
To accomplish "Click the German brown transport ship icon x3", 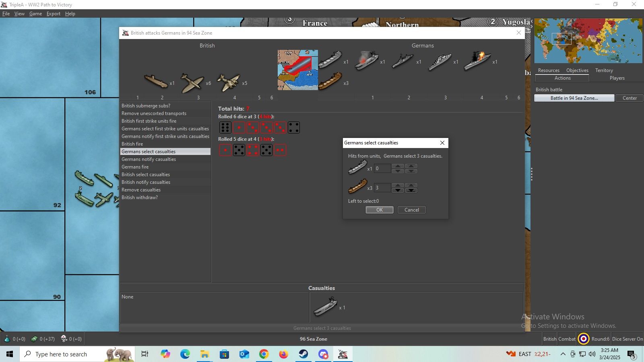I will [x=330, y=81].
